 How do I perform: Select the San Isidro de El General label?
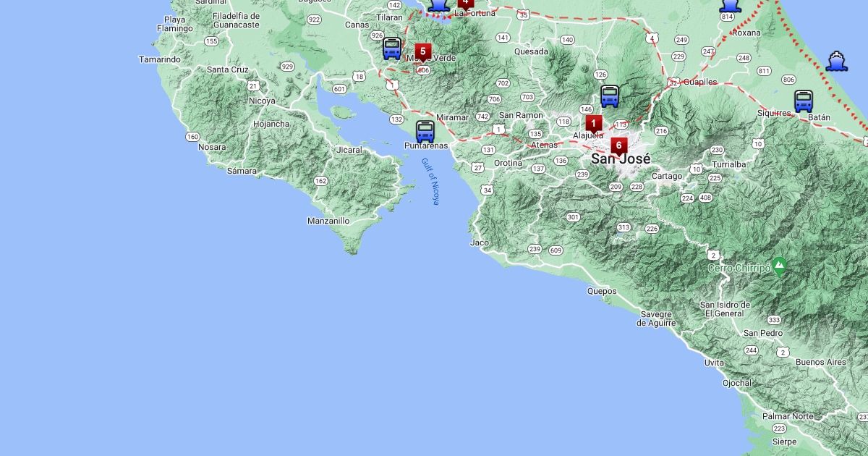[724, 309]
